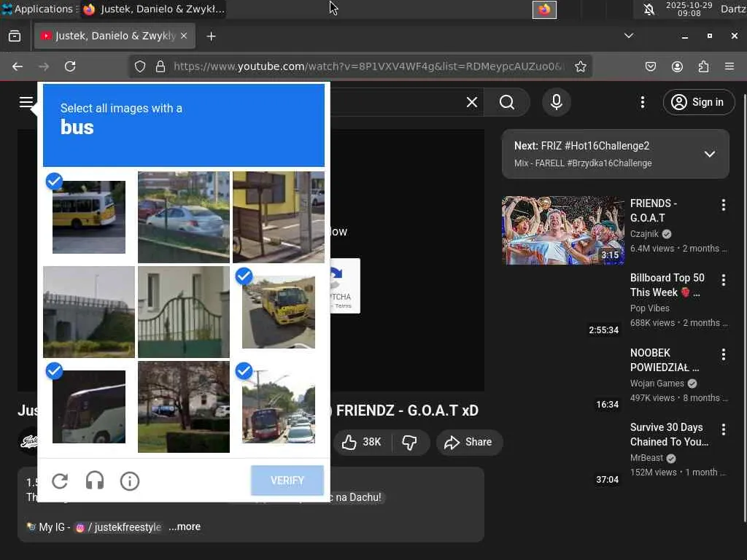The image size is (747, 560).
Task: Open Firefox View recent browsing
Action: coord(15,36)
